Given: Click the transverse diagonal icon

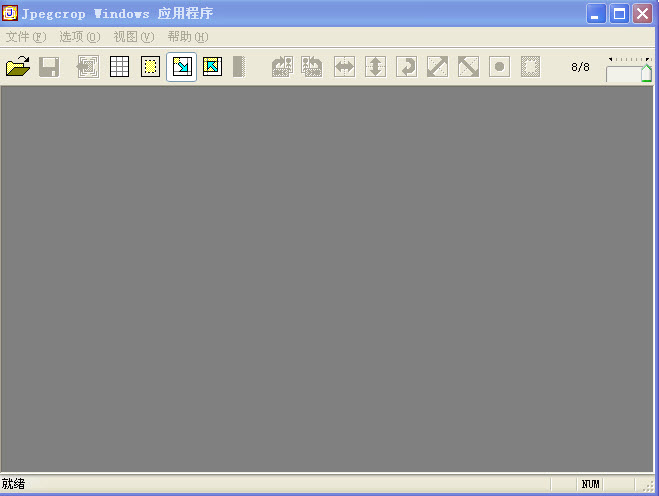Looking at the screenshot, I should point(469,67).
